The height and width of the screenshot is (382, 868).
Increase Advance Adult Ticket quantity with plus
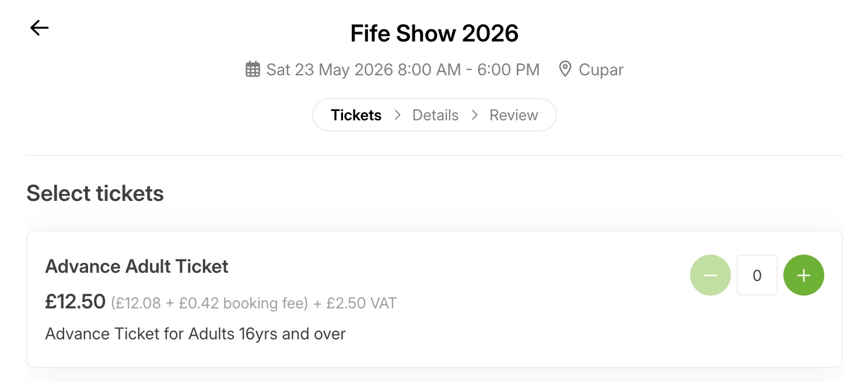803,275
